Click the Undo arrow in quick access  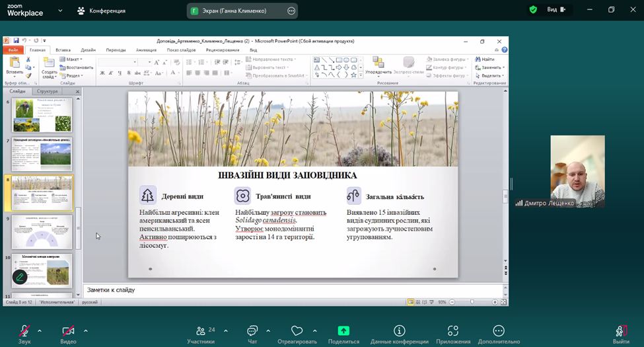tap(24, 41)
